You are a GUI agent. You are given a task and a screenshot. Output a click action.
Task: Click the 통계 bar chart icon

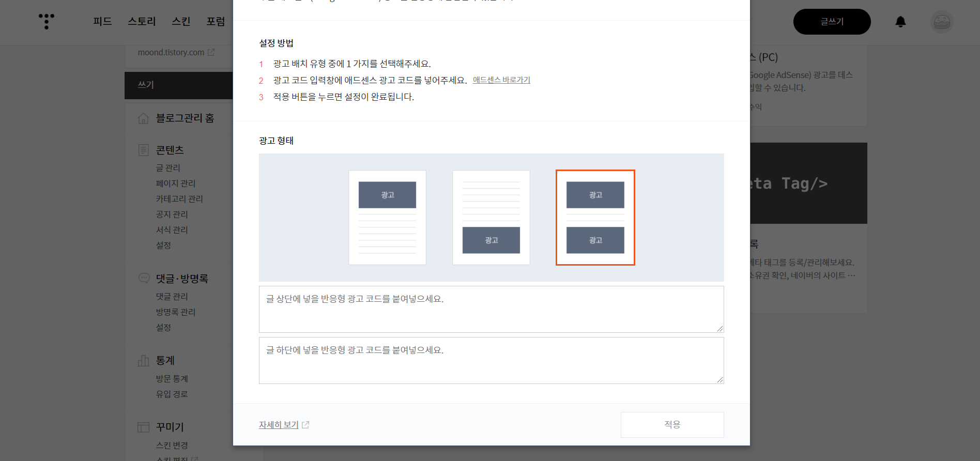click(144, 360)
